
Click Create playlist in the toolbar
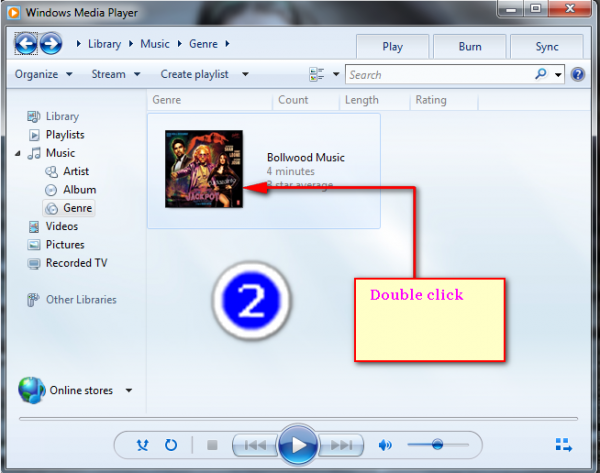tap(194, 74)
